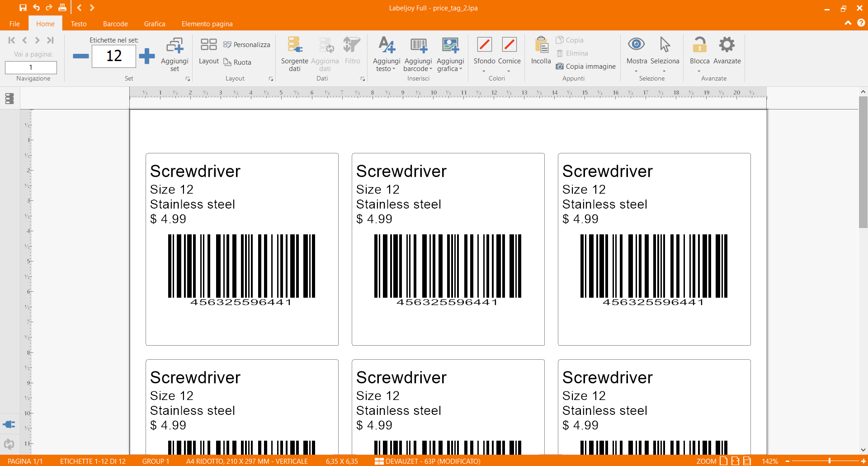Screen dimensions: 868x466
Task: Click the vertical scrollbar thumb
Action: point(863,162)
